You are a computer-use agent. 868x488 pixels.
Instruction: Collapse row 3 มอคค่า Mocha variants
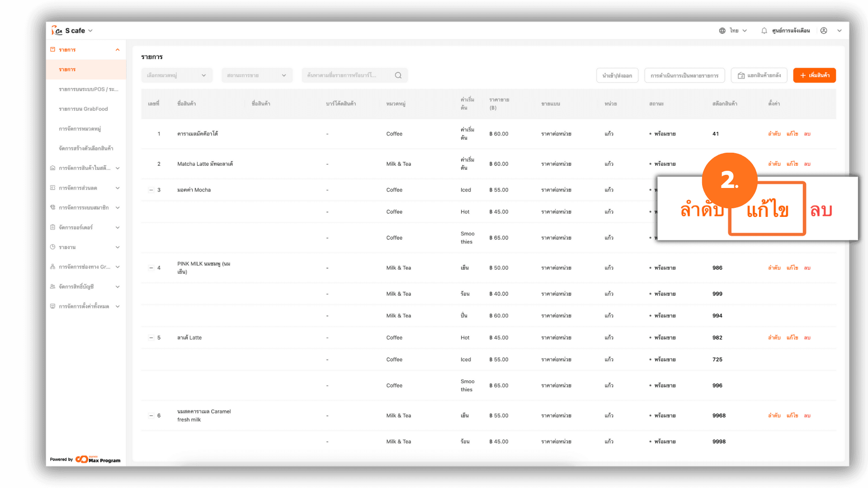151,190
